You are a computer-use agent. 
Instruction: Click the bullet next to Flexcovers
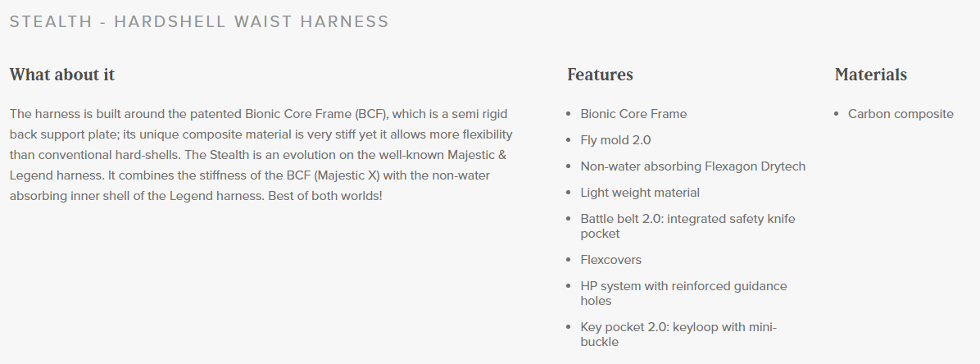pos(568,260)
